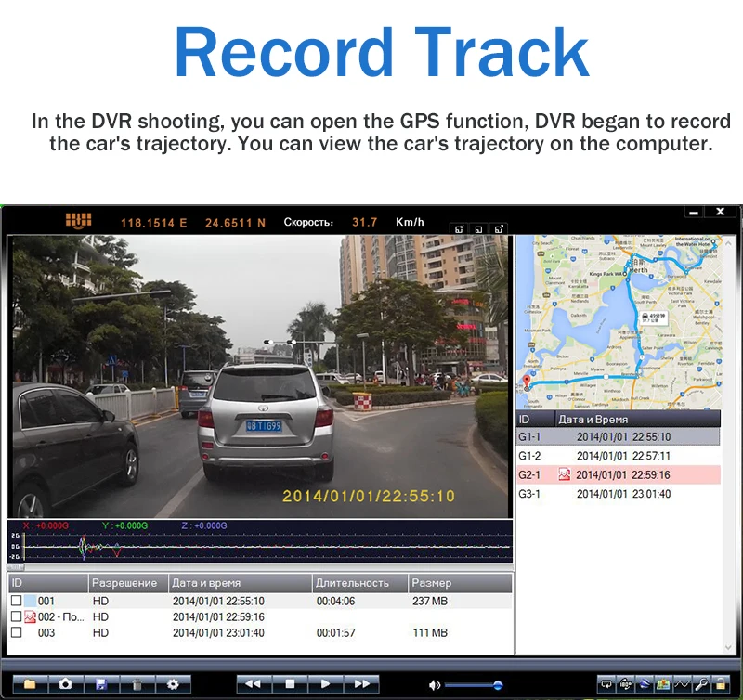
Task: Click the car route info bubble on the map
Action: click(654, 318)
